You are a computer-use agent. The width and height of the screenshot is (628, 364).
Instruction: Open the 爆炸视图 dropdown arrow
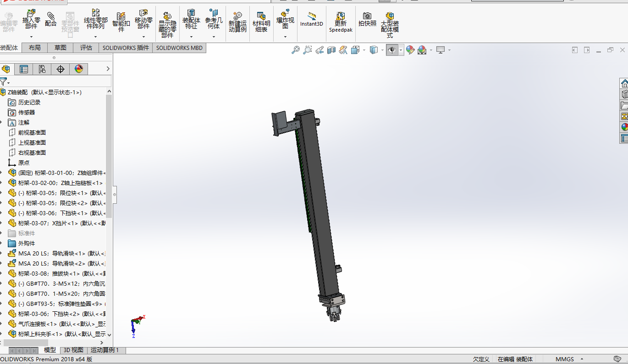tap(285, 37)
